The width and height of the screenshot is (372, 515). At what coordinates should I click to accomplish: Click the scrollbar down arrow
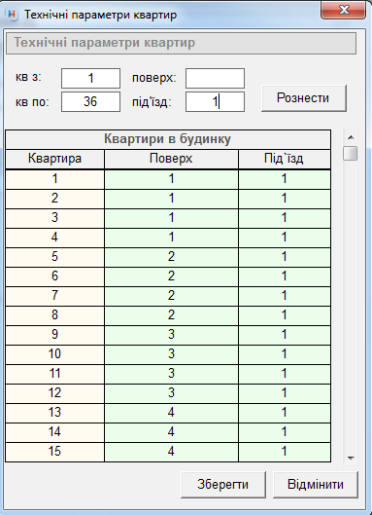tap(351, 458)
